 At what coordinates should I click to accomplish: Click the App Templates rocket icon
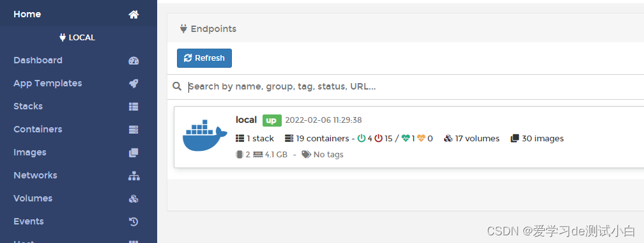134,84
